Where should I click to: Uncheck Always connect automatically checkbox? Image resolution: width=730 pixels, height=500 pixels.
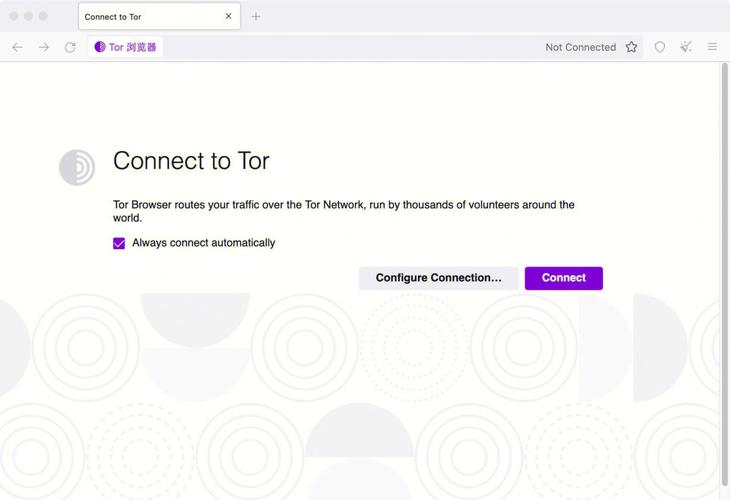click(x=119, y=243)
